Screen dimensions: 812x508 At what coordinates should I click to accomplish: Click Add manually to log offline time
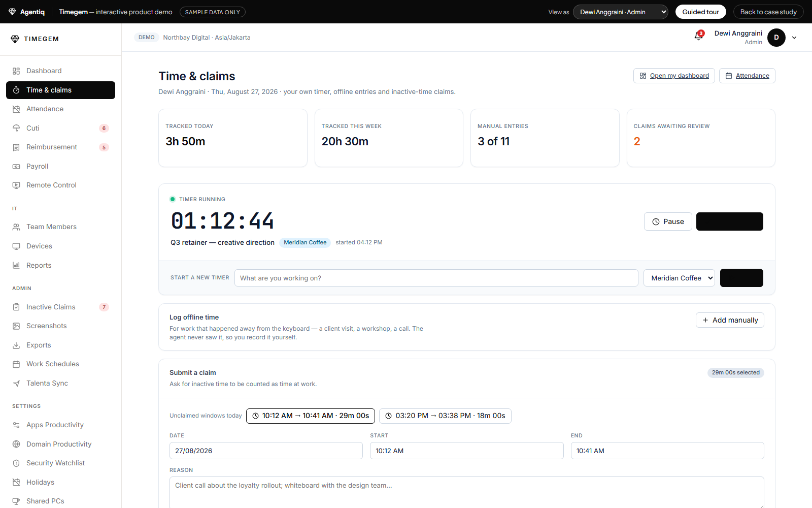730,320
